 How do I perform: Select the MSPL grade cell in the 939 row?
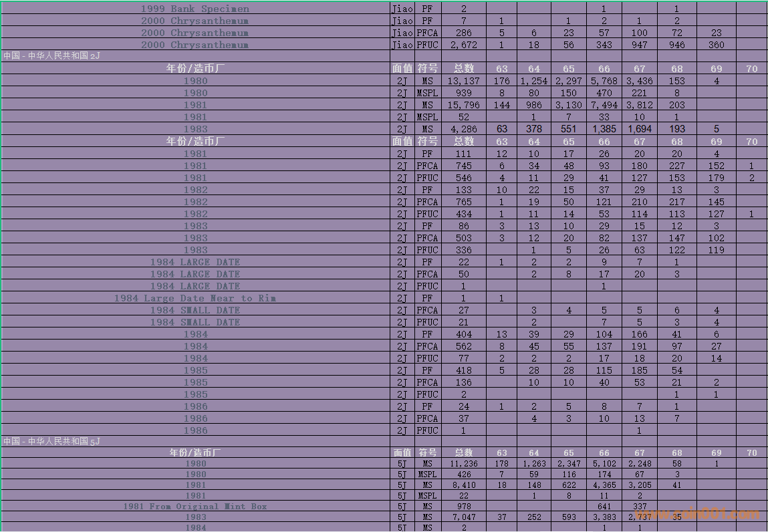click(x=427, y=93)
